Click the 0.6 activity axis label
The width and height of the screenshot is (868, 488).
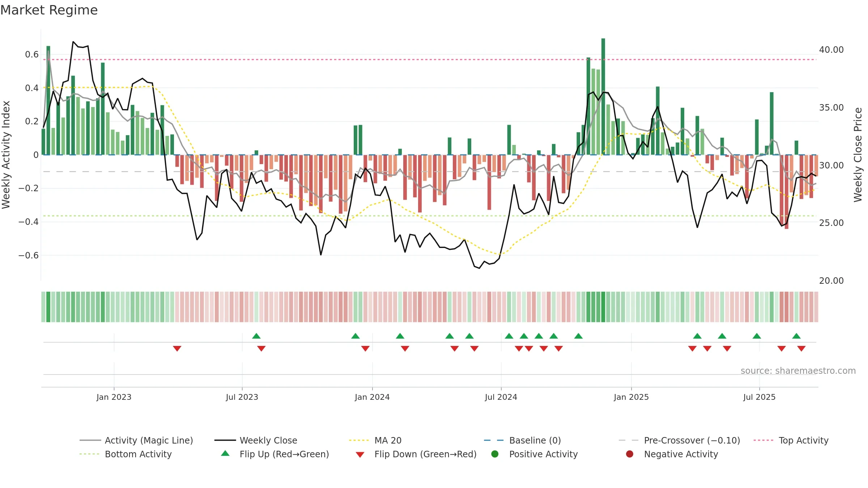(x=32, y=55)
